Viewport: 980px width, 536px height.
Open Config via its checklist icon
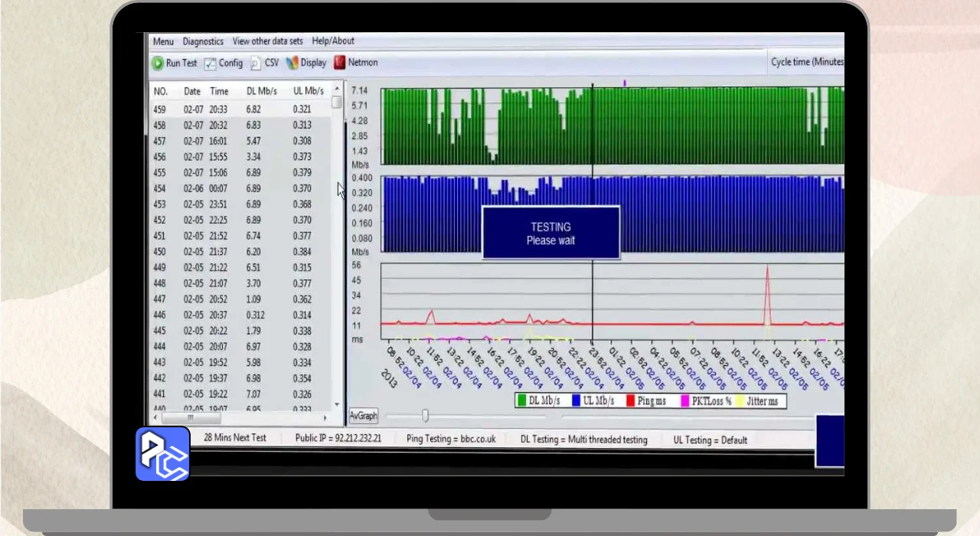pos(210,64)
